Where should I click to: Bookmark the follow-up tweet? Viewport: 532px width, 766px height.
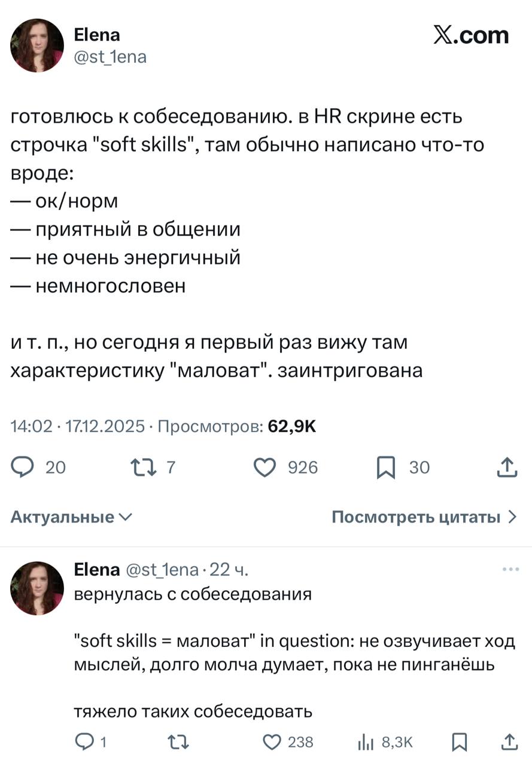click(459, 742)
